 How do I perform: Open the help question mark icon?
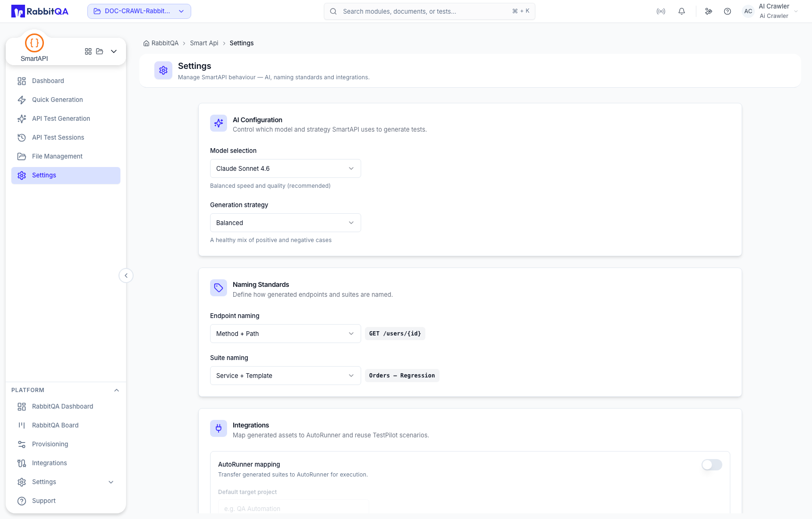[x=727, y=11]
